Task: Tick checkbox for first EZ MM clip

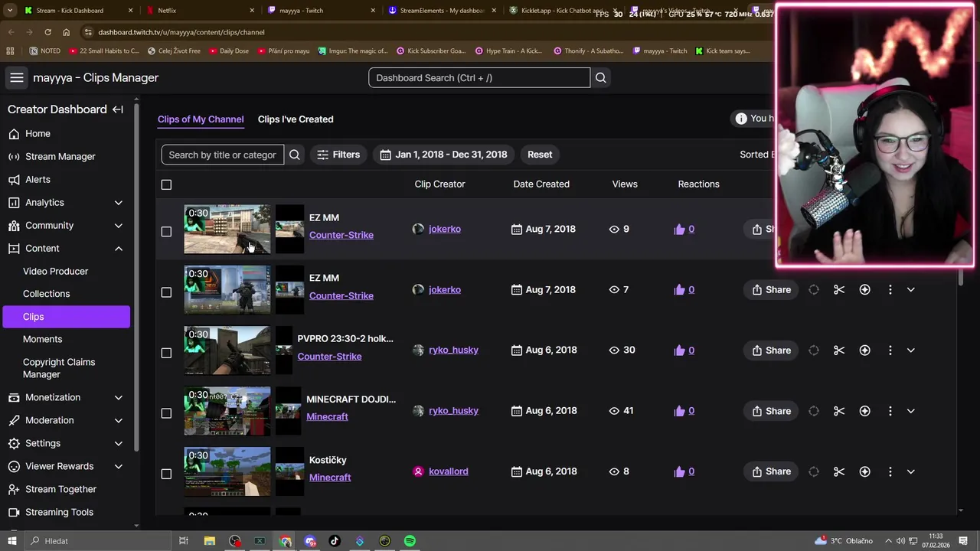Action: point(166,231)
